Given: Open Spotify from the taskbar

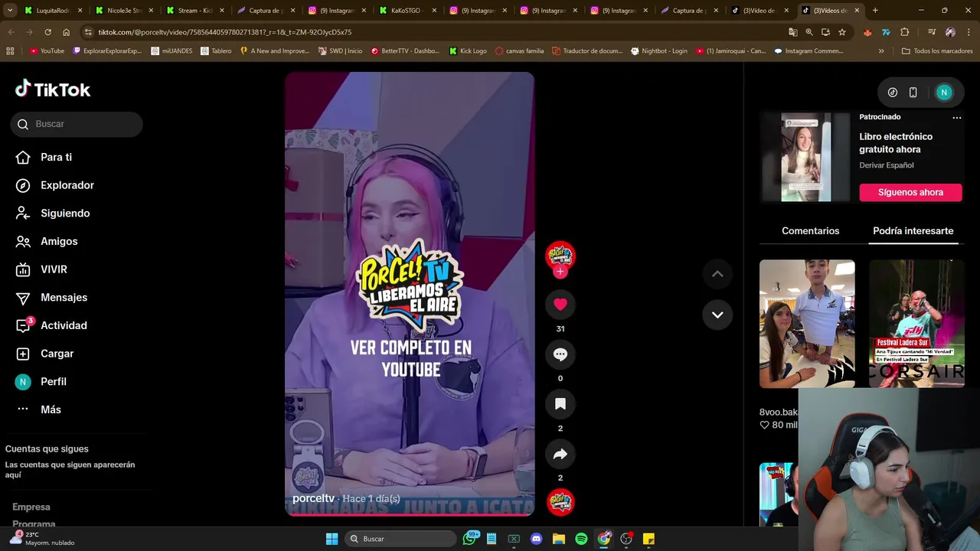Looking at the screenshot, I should point(581,539).
